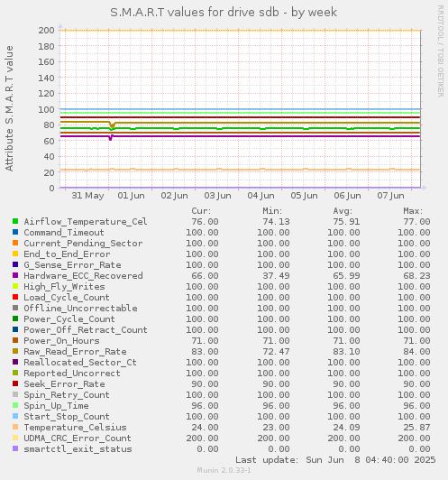Click the 100 label on the y-axis
This screenshot has height=480, width=448.
point(46,109)
